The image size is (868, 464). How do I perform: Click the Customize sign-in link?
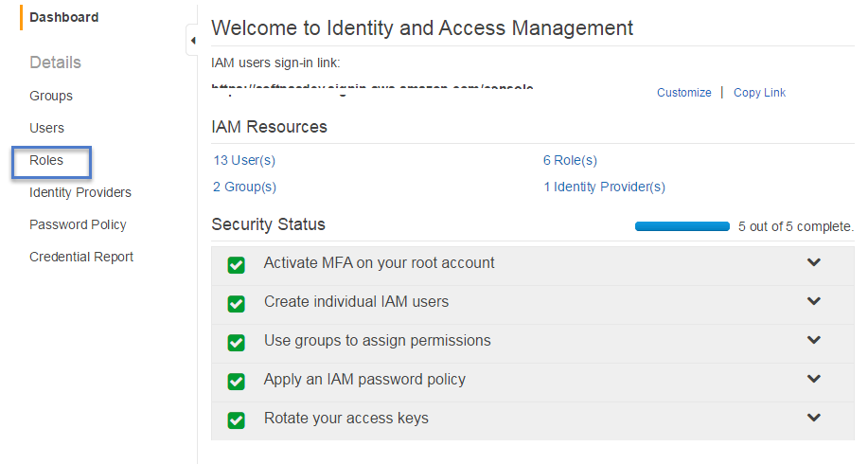point(684,93)
